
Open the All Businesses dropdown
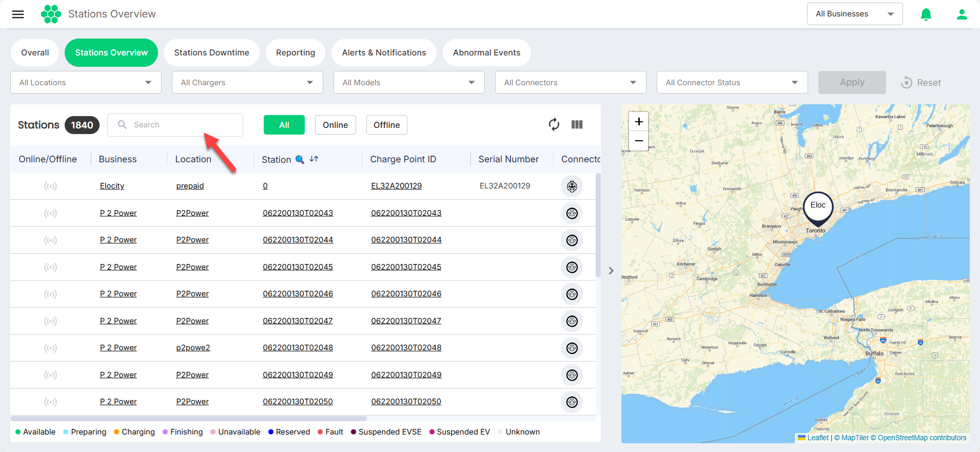pos(855,14)
